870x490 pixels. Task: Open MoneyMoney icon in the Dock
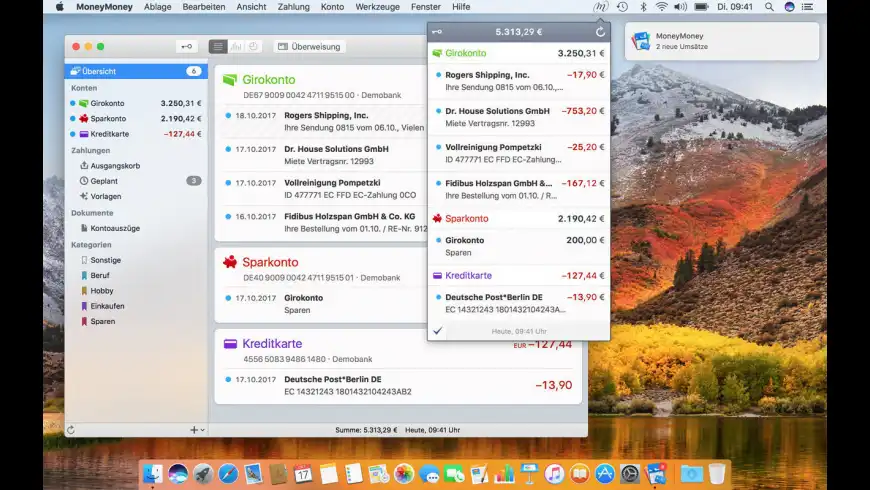click(x=655, y=474)
